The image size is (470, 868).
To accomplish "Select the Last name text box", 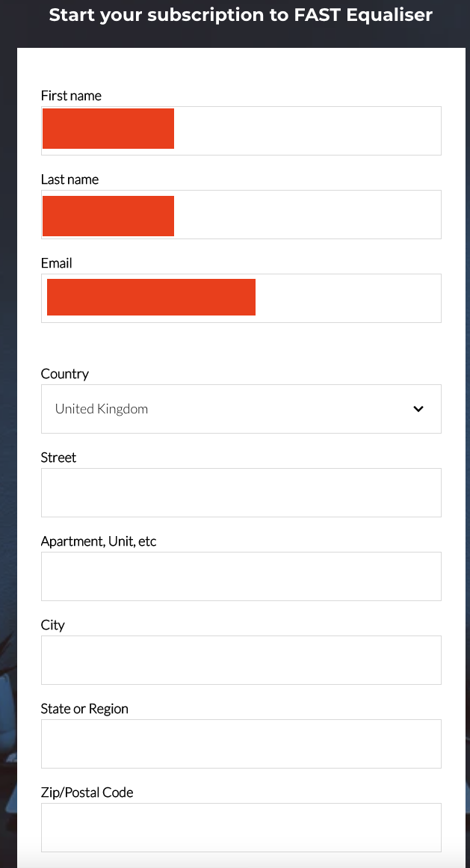I will [x=241, y=215].
